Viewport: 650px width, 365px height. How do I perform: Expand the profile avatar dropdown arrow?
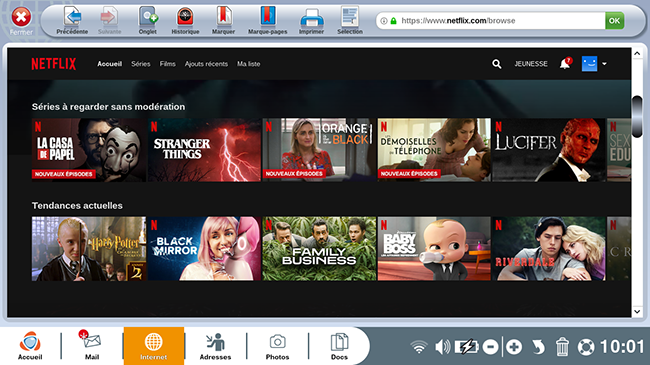click(x=604, y=64)
